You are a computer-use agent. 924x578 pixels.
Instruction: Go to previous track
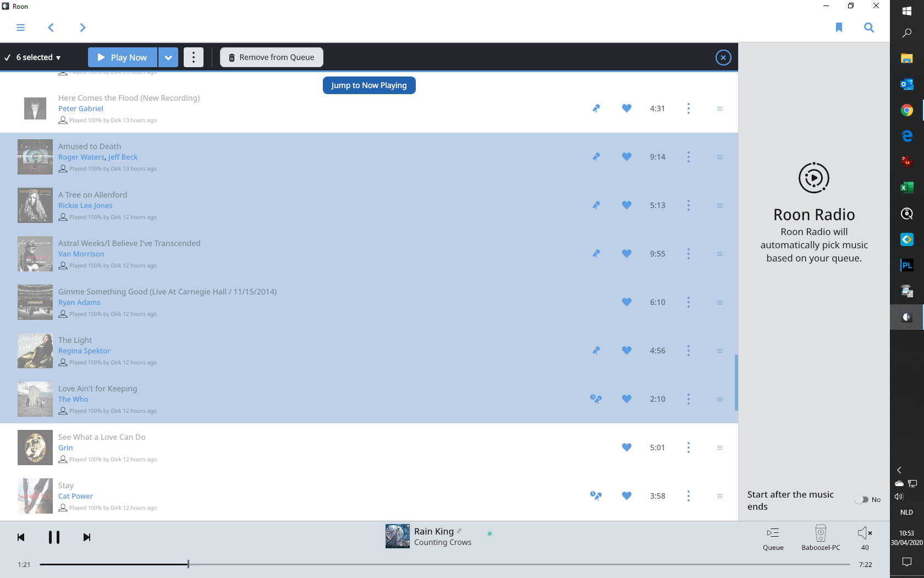coord(21,537)
